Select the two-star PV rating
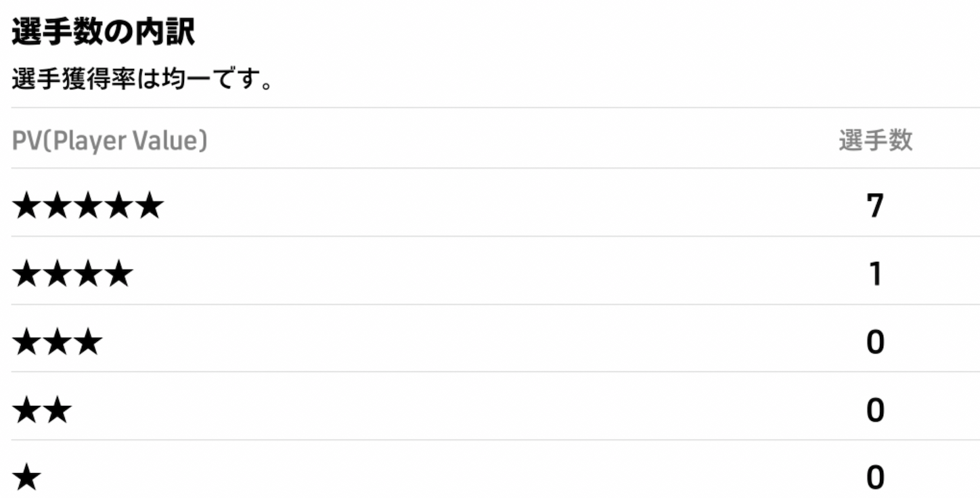Screen dimensions: 980x498 pos(42,411)
